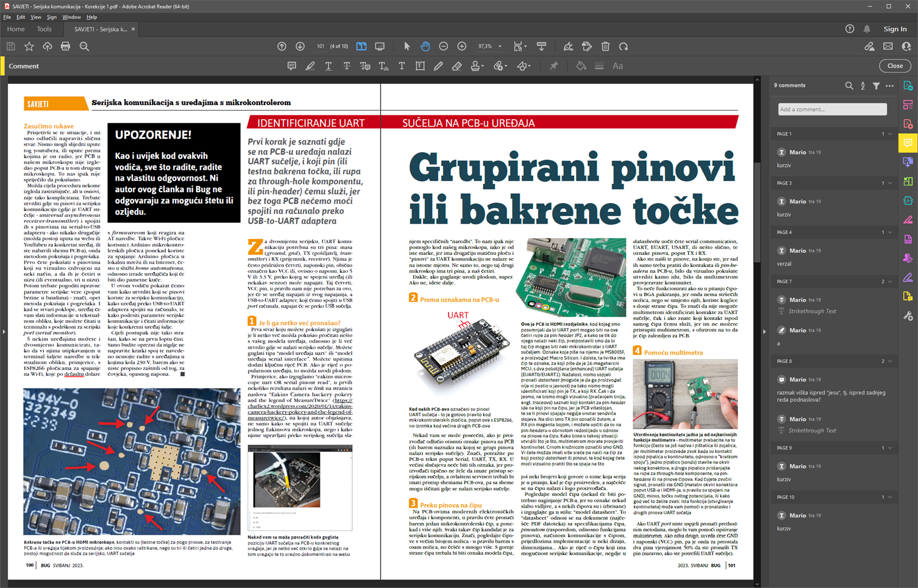Toggle the Hand pan tool
The height and width of the screenshot is (588, 918).
coord(425,46)
